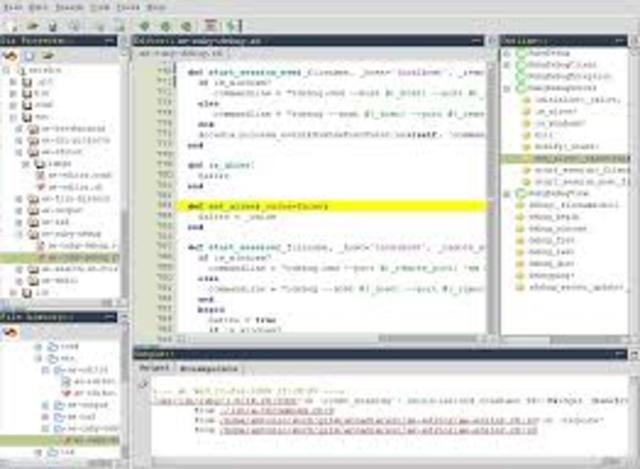Screen dimensions: 640x469
Task: Click the save icon in main toolbar
Action: click(53, 27)
